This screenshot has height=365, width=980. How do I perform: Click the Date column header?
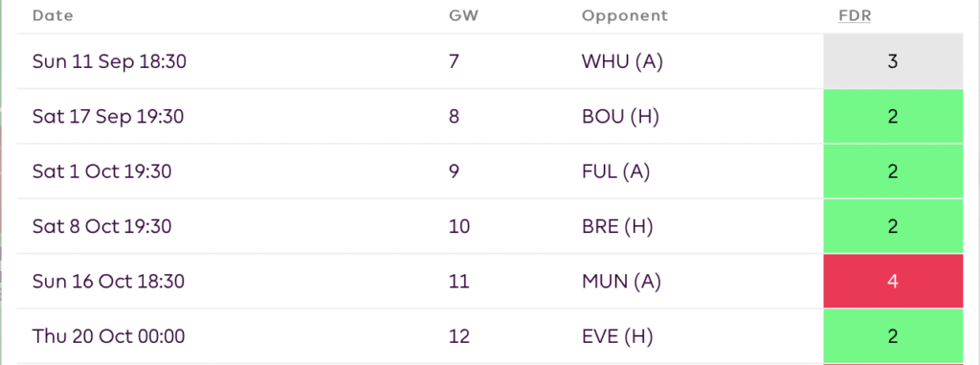[x=53, y=15]
